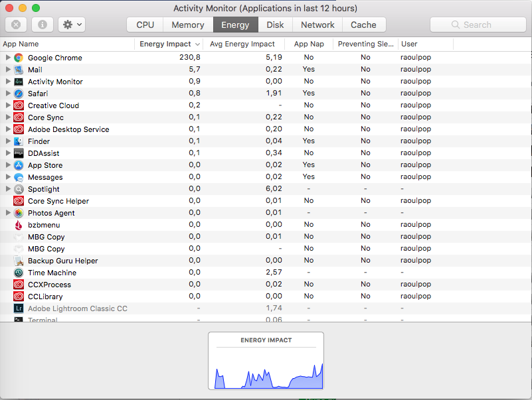Click the App Store icon
Image resolution: width=532 pixels, height=400 pixels.
tap(19, 165)
